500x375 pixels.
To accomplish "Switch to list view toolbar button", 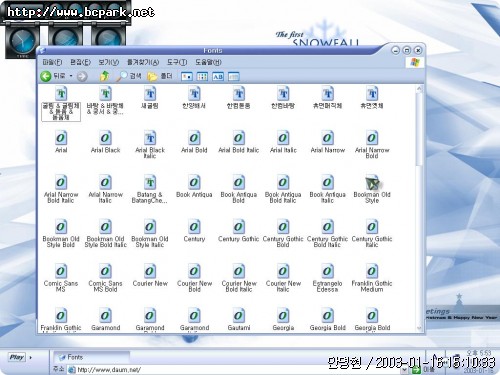I will (202, 77).
